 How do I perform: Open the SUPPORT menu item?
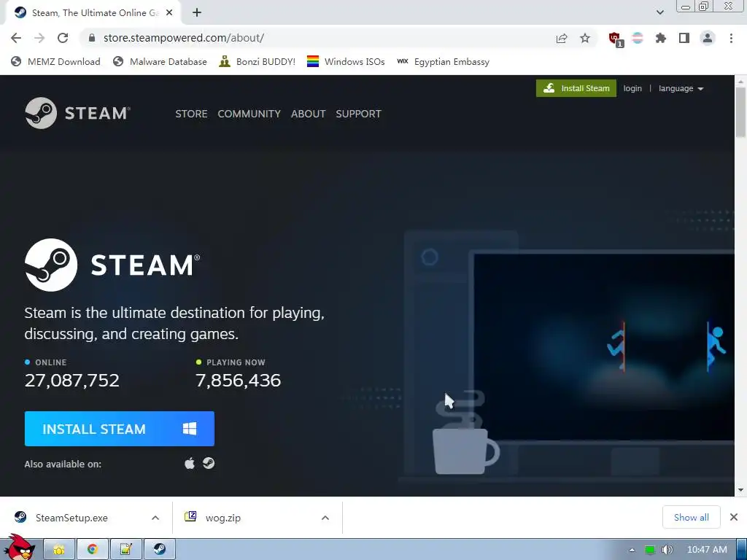[358, 114]
